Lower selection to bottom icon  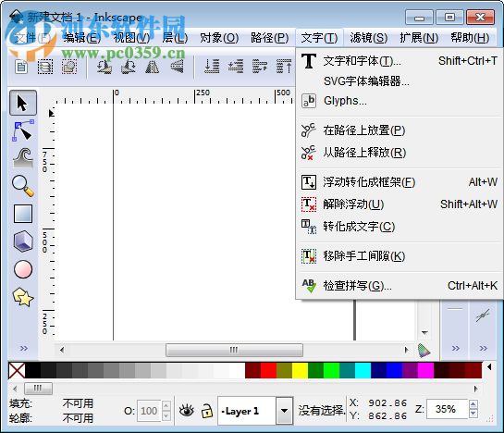[212, 67]
